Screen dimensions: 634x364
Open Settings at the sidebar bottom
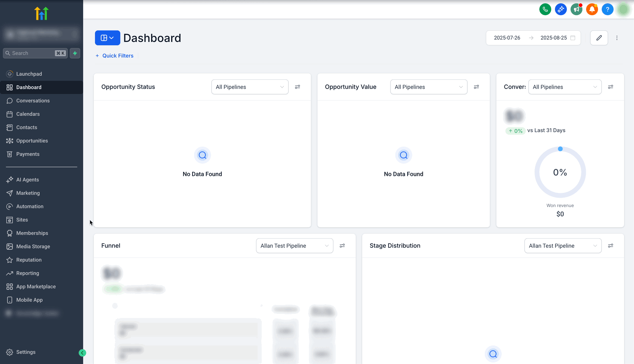(26, 352)
